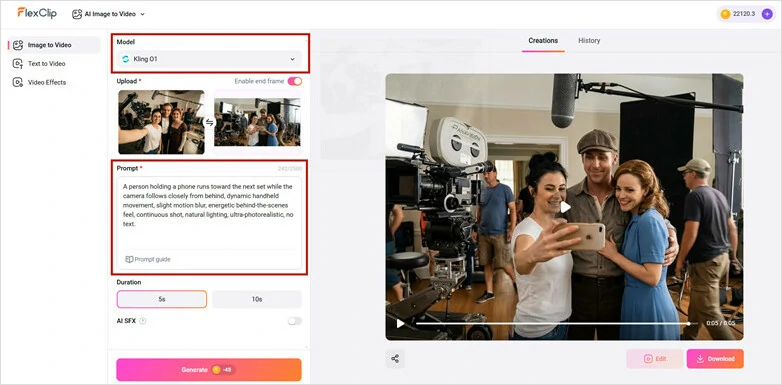Switch to the History tab
The height and width of the screenshot is (385, 782).
[589, 41]
